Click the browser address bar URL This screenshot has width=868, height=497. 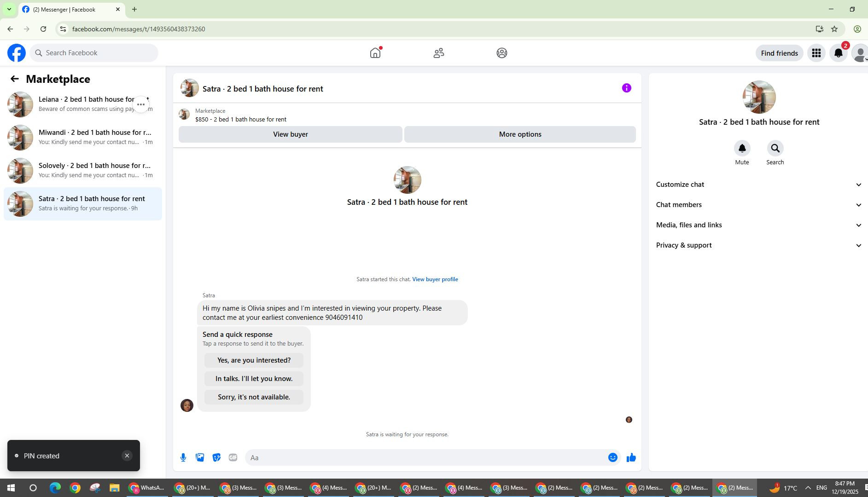click(139, 29)
